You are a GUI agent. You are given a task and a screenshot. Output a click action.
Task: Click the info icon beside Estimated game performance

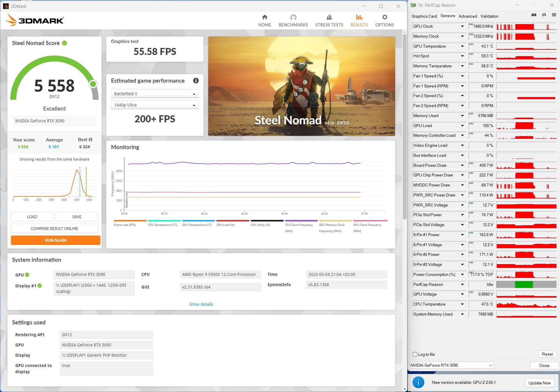point(196,81)
